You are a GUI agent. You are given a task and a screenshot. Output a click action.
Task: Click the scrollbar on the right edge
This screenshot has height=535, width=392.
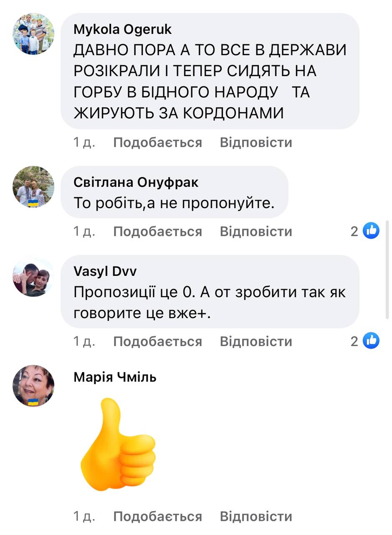pos(387,269)
